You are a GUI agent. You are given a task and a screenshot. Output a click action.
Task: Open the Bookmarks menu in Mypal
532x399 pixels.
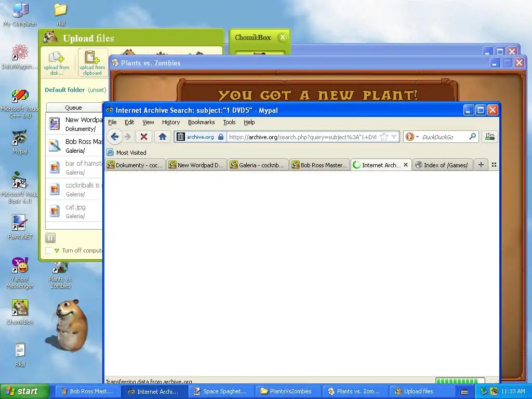tap(201, 122)
